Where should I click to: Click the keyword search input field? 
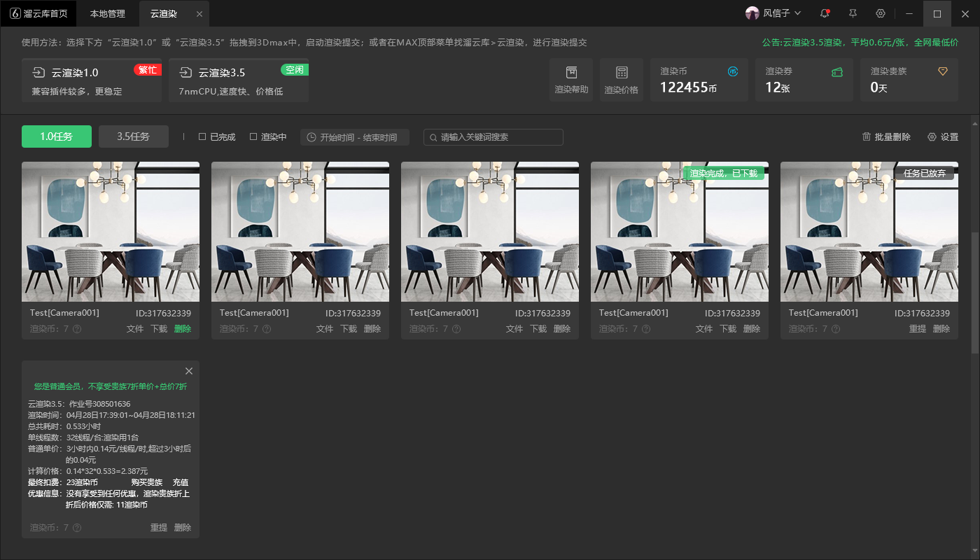(493, 137)
